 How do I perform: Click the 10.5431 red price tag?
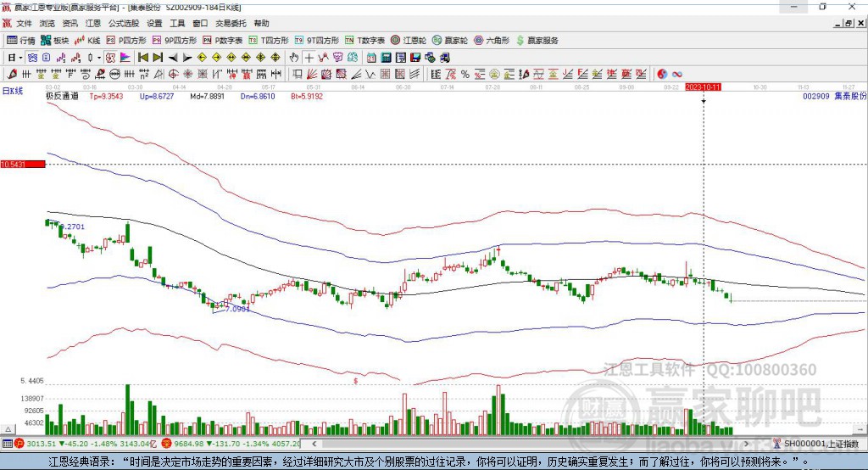[23, 165]
